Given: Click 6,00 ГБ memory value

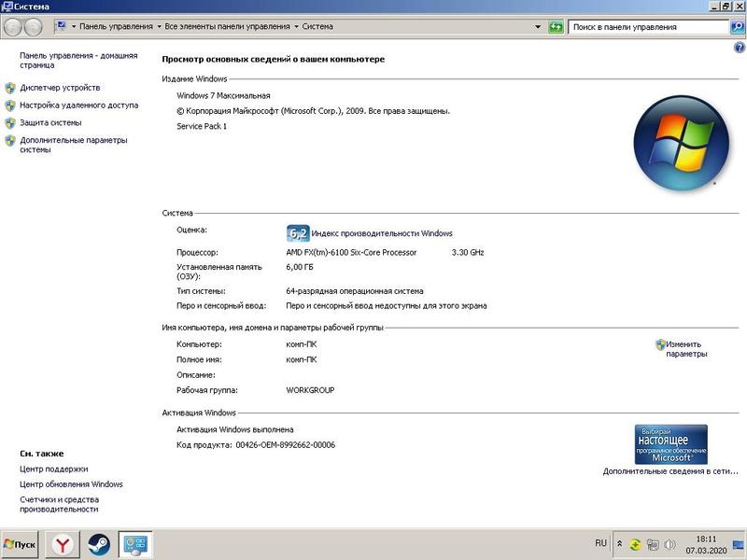Looking at the screenshot, I should pos(300,267).
